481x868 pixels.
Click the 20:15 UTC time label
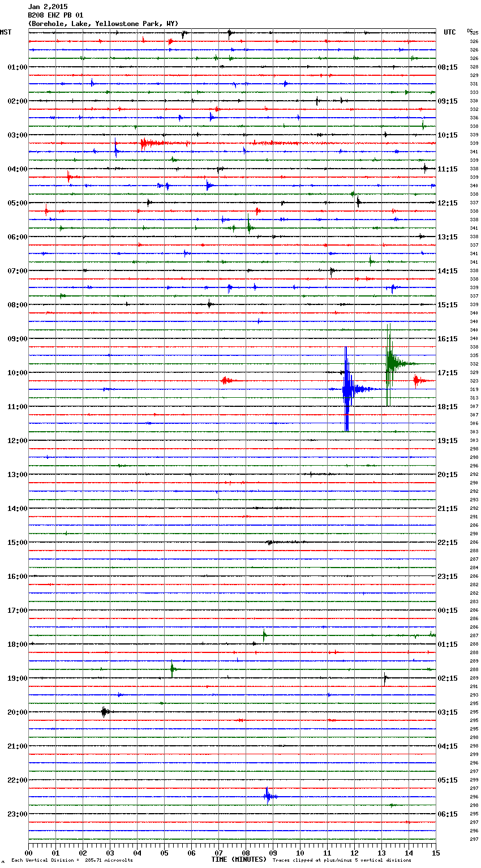click(x=448, y=475)
